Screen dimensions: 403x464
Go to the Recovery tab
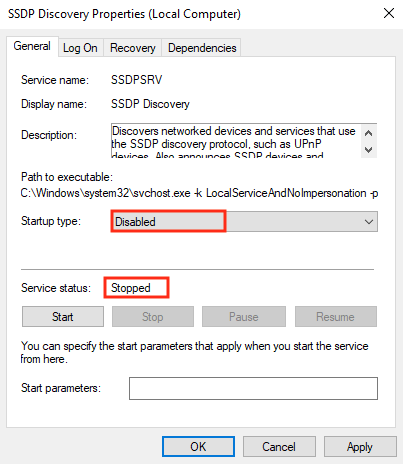point(133,48)
